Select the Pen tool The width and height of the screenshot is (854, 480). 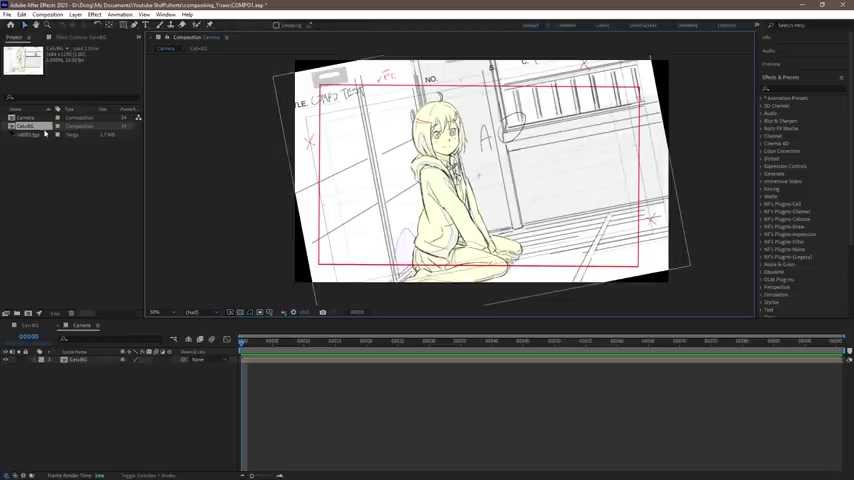point(135,25)
